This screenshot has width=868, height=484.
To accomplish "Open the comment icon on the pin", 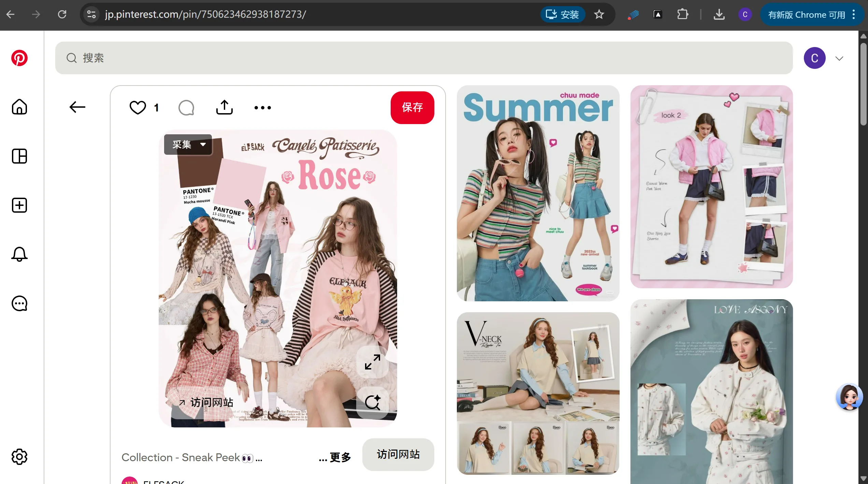I will point(186,107).
